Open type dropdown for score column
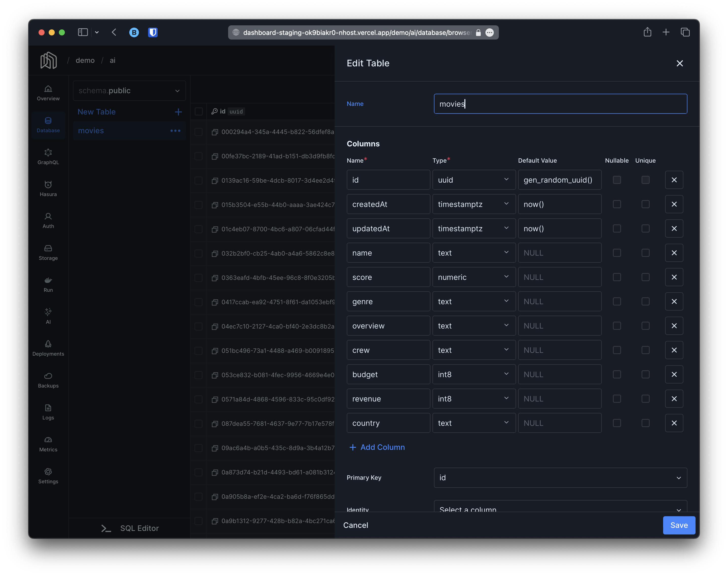This screenshot has height=576, width=728. coord(474,277)
